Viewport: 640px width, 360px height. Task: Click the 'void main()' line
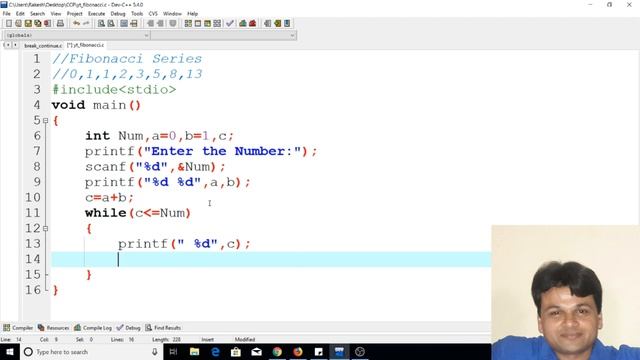tap(96, 105)
